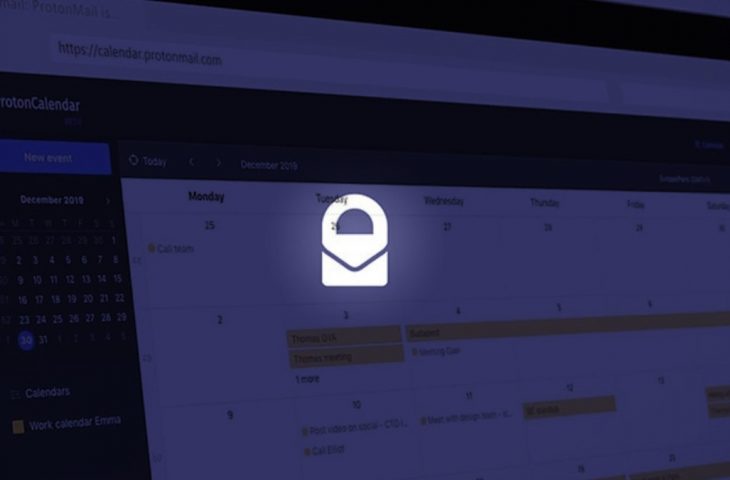
Task: Open the Calendars section header
Action: [47, 392]
